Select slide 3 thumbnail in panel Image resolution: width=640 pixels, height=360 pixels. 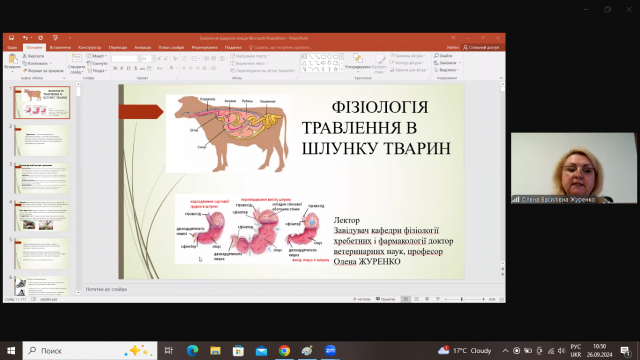(x=42, y=178)
